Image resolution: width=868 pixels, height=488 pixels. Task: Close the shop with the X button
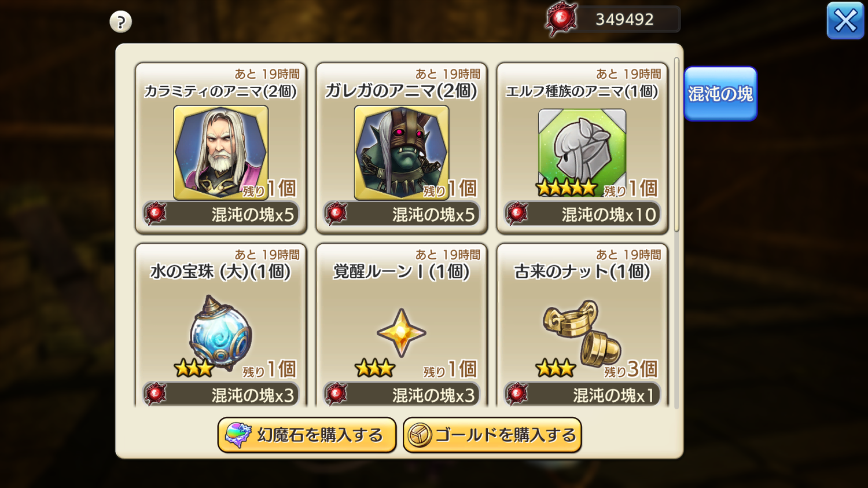tap(845, 21)
